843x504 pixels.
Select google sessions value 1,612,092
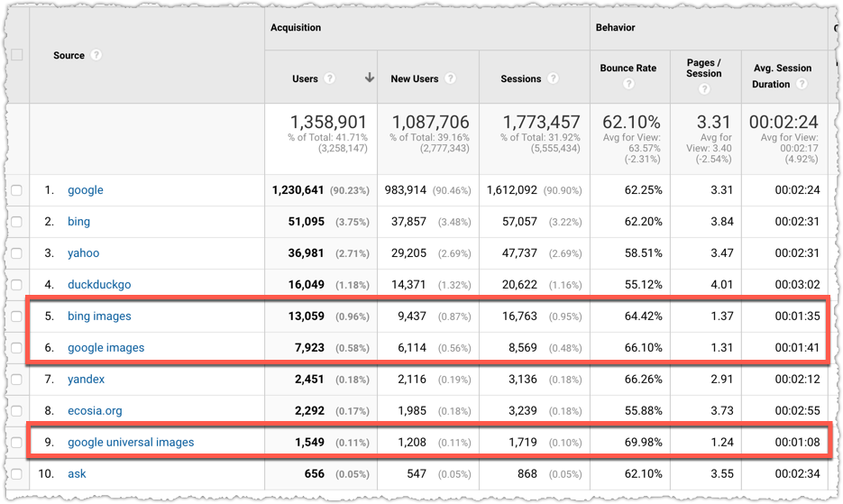click(512, 190)
